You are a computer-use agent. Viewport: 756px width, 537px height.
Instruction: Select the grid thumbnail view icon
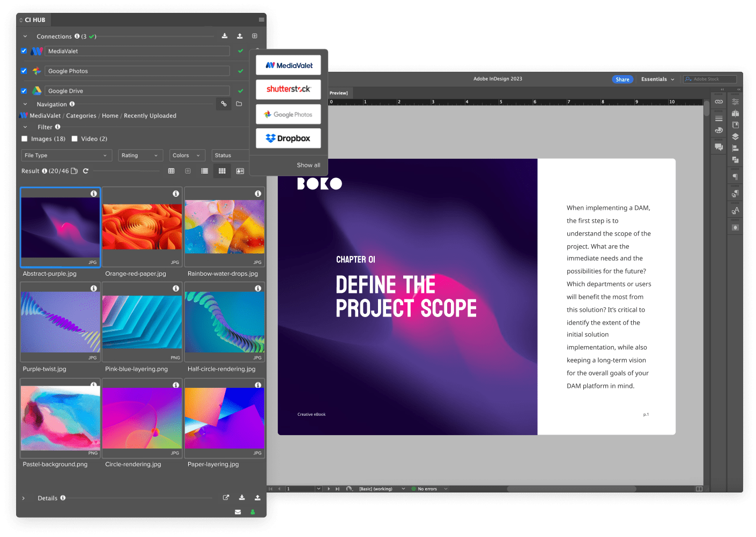pyautogui.click(x=222, y=171)
